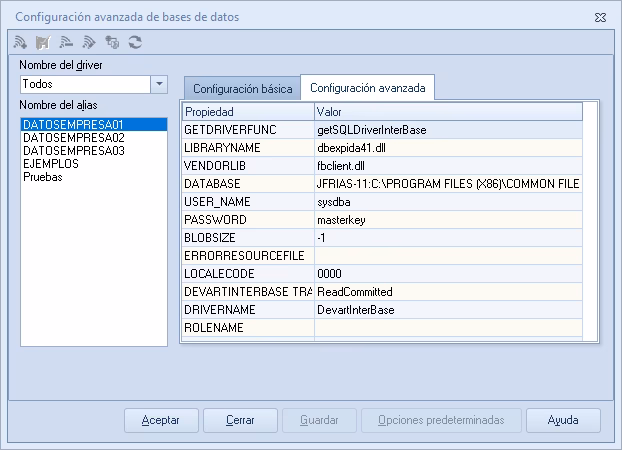Click the getSQLDriverInterBase value cell

point(449,130)
